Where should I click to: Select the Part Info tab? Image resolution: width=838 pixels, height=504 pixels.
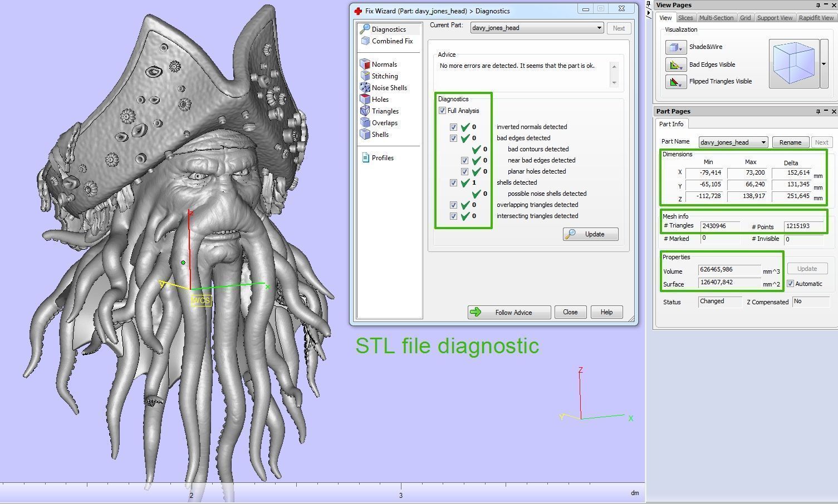click(671, 124)
